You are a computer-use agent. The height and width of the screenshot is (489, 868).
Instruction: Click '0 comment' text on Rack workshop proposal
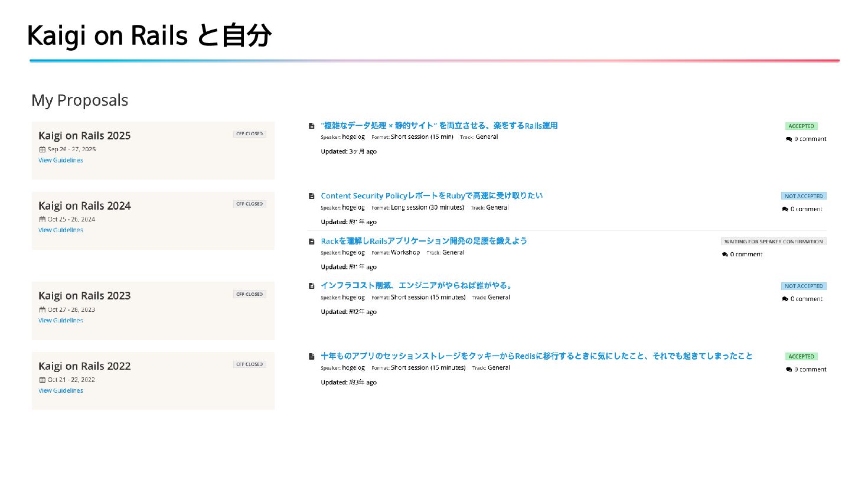pyautogui.click(x=746, y=255)
